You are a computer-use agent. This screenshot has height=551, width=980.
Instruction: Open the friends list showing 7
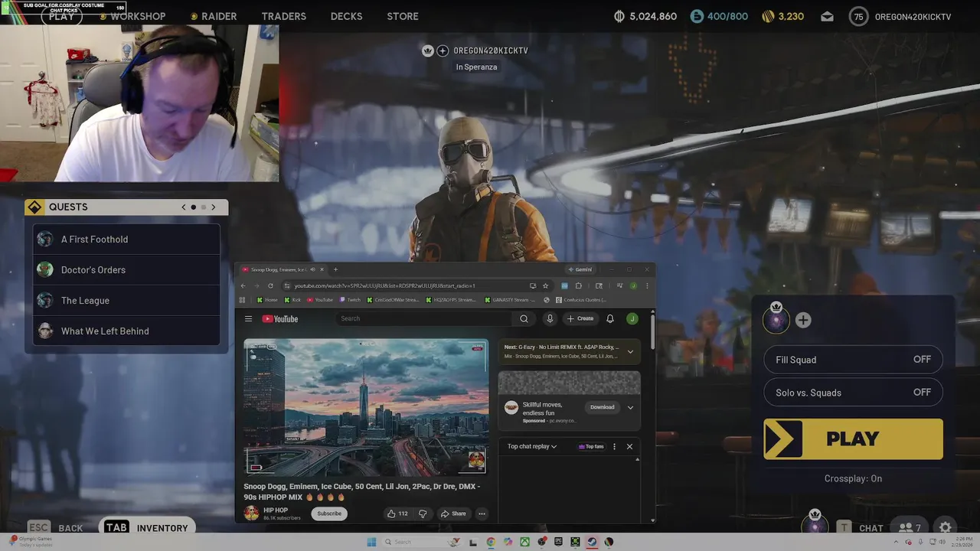[910, 527]
